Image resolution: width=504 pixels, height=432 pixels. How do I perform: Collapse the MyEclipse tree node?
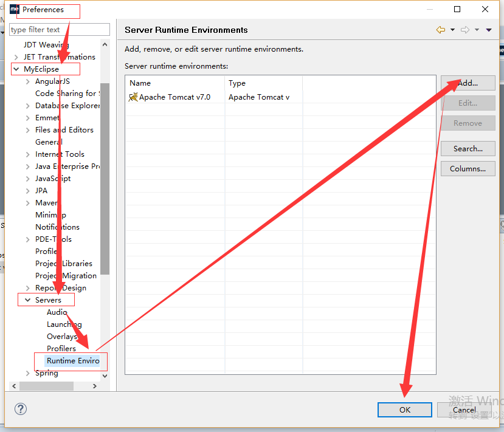click(x=16, y=69)
